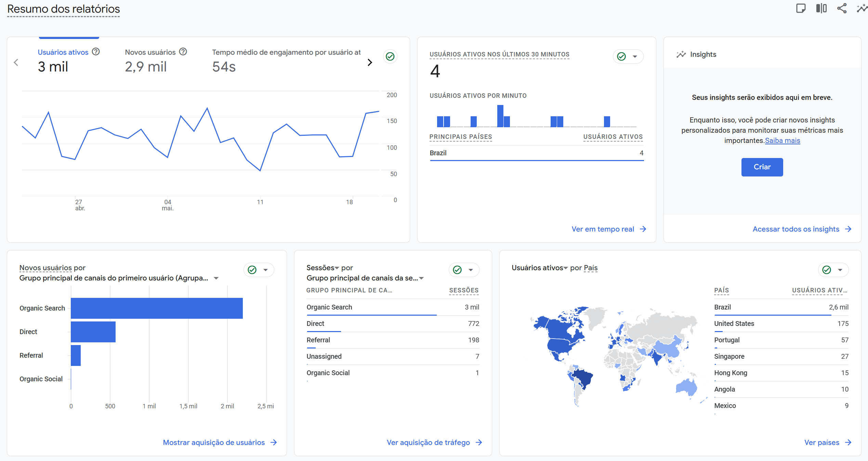This screenshot has height=461, width=868.
Task: Click Angola row in country table
Action: coord(781,389)
